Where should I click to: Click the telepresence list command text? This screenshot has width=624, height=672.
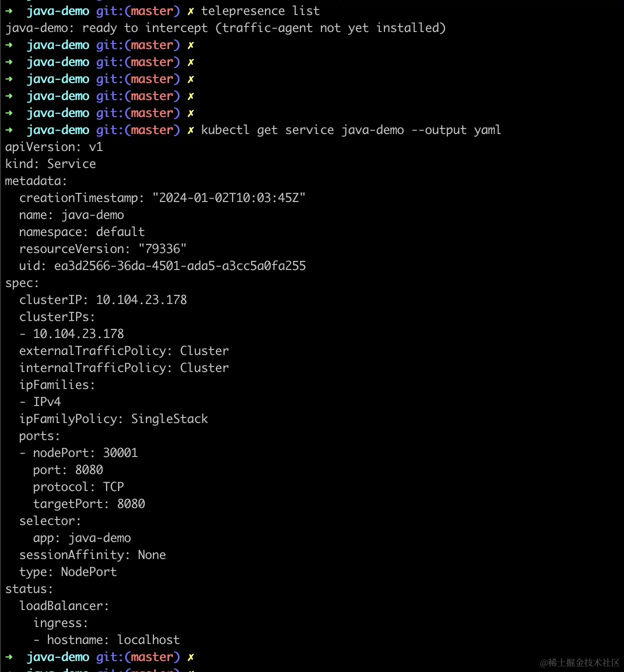pyautogui.click(x=260, y=11)
